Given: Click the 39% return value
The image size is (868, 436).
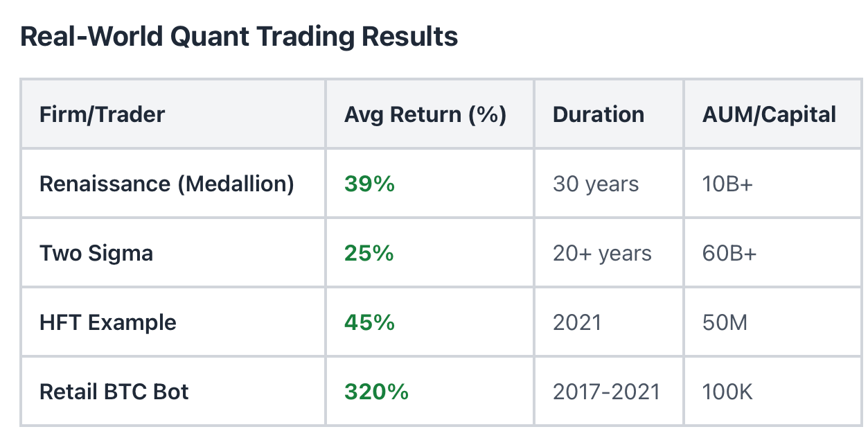Looking at the screenshot, I should click(369, 184).
